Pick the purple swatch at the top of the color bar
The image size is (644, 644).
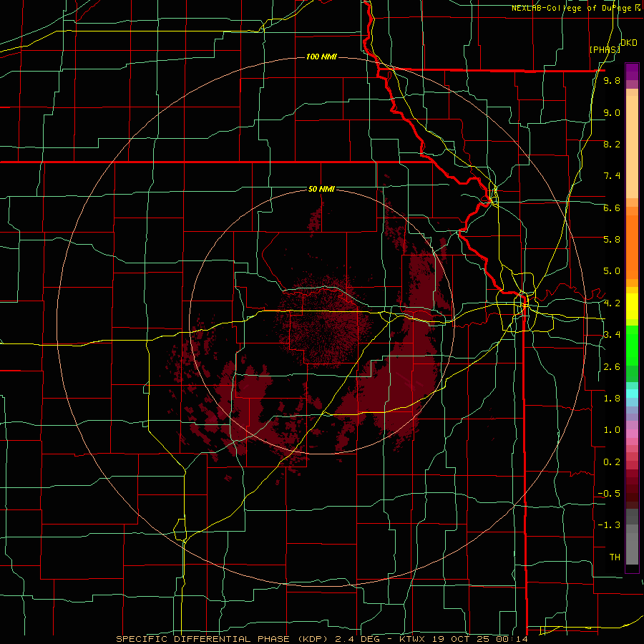(632, 72)
